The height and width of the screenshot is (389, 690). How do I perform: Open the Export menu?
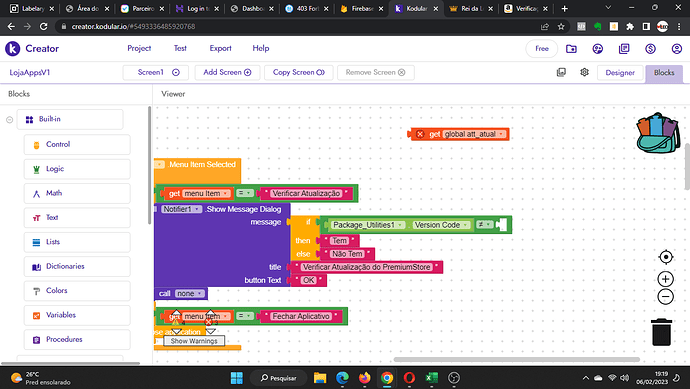[220, 48]
